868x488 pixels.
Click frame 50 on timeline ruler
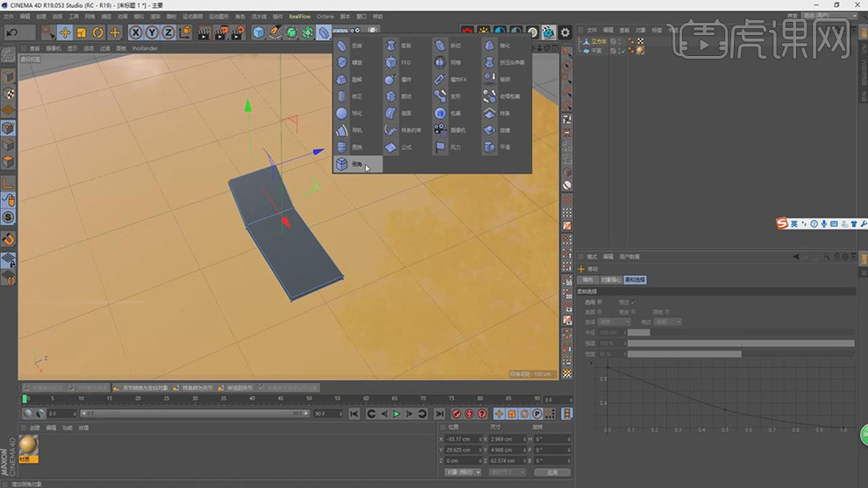pyautogui.click(x=309, y=399)
